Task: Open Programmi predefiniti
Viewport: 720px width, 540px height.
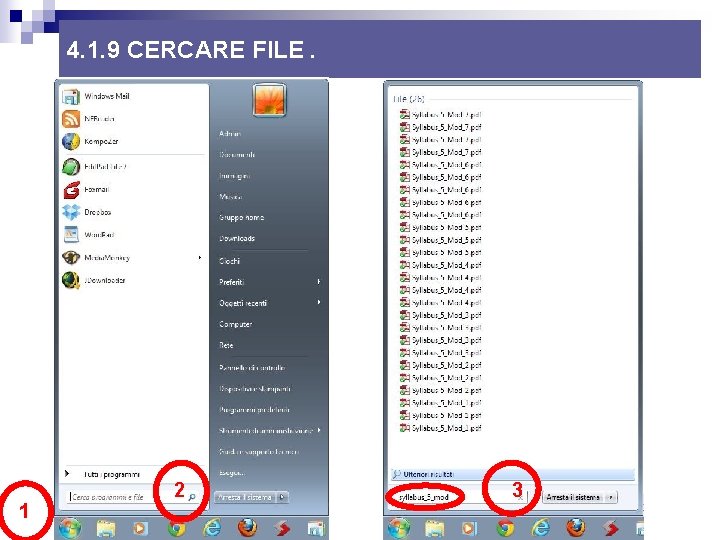Action: 254,410
